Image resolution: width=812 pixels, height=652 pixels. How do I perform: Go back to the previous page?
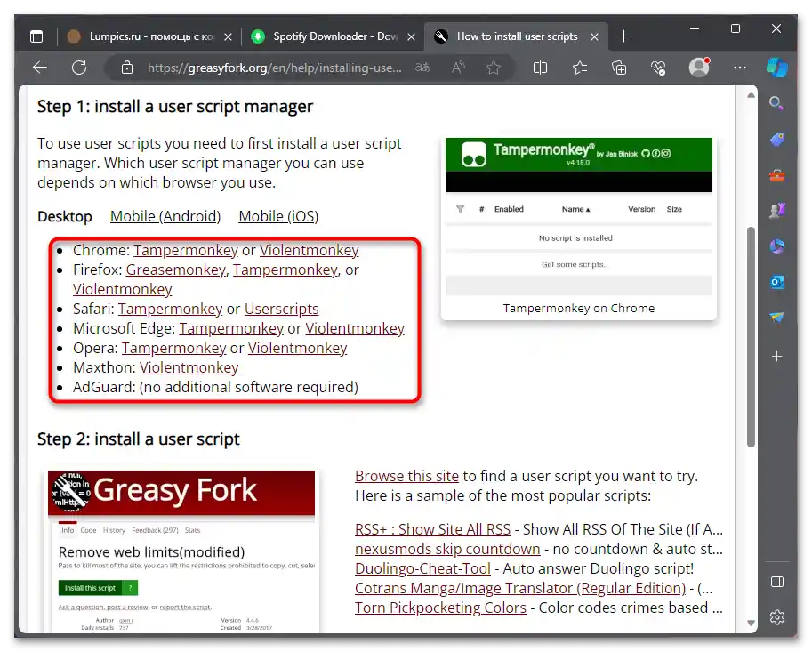pos(40,68)
